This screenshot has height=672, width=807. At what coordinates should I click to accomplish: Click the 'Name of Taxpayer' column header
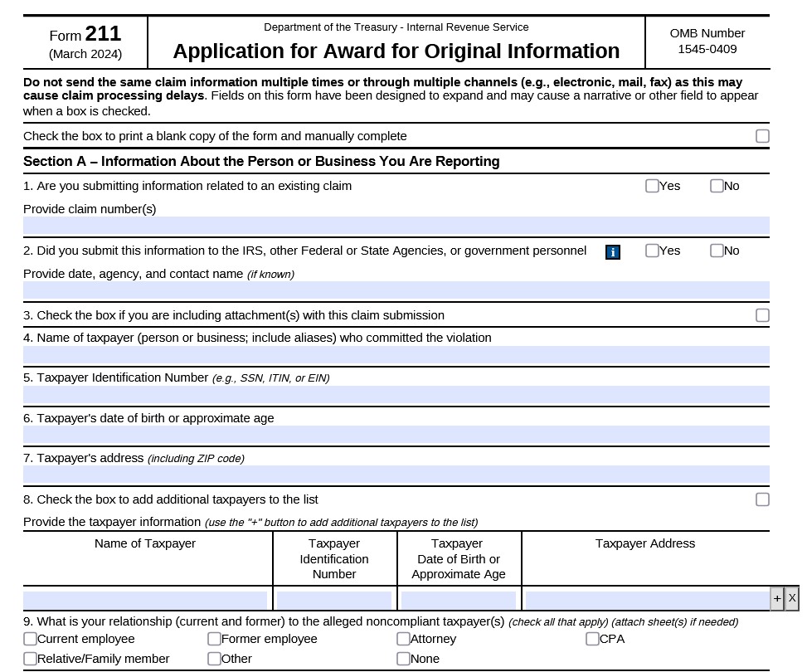pos(145,543)
